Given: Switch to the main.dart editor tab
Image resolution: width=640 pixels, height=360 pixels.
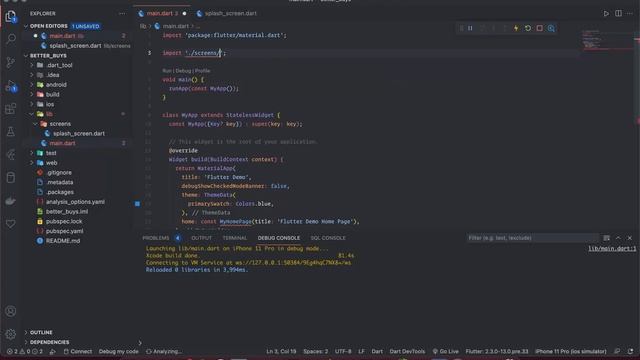Looking at the screenshot, I should pyautogui.click(x=162, y=13).
